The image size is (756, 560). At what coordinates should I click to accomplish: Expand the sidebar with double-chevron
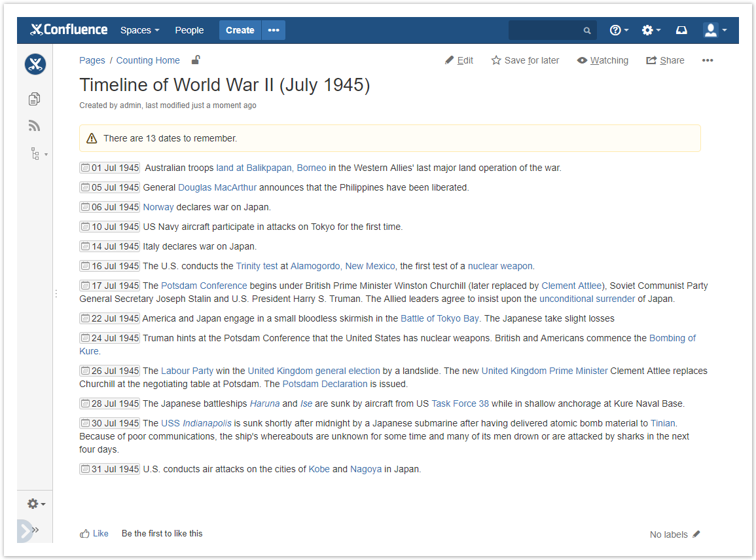[35, 530]
